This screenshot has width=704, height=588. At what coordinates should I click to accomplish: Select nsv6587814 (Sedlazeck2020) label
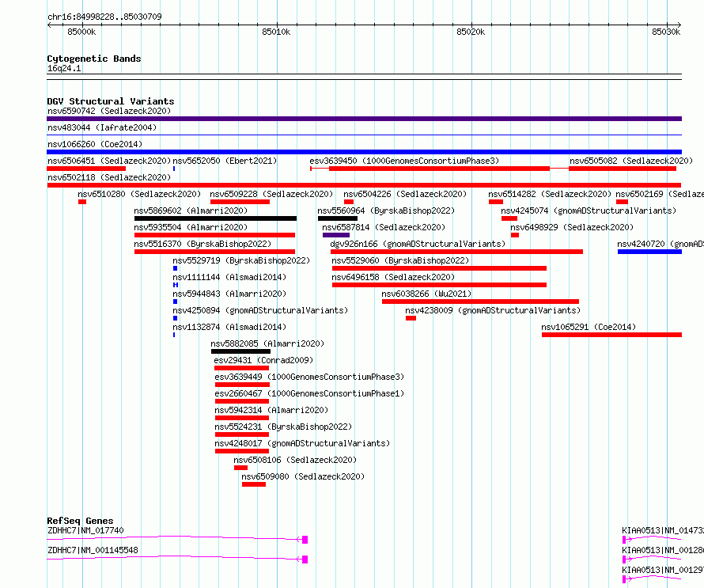point(384,227)
